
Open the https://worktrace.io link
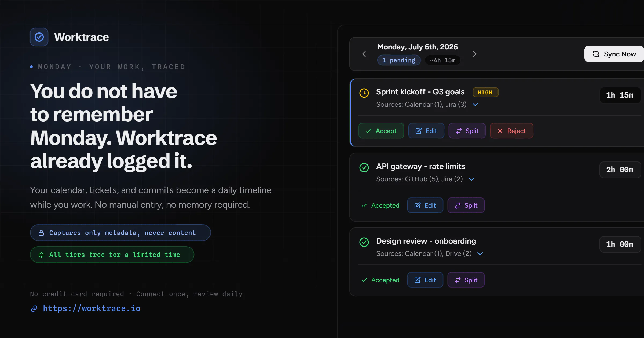92,308
